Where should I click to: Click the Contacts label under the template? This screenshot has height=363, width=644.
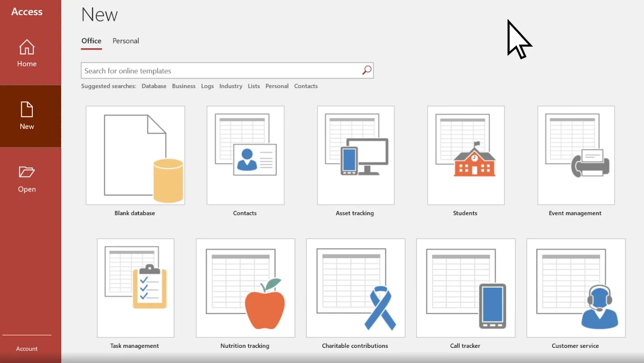[x=245, y=213]
